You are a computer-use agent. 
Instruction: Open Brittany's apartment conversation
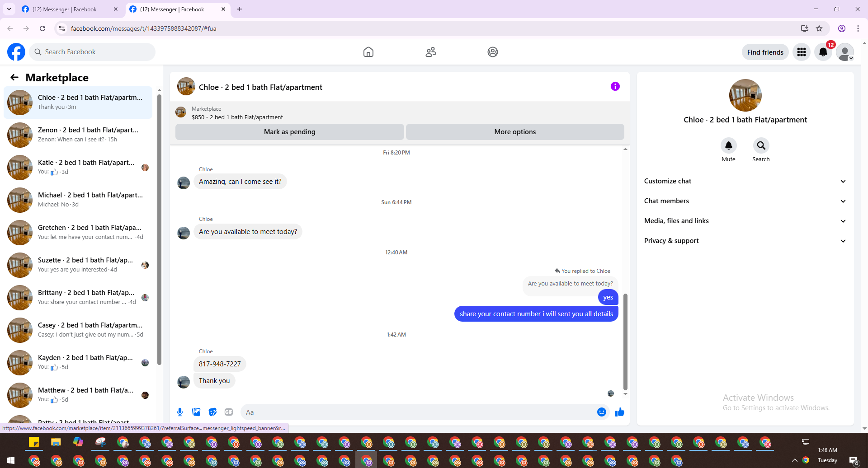(78, 298)
